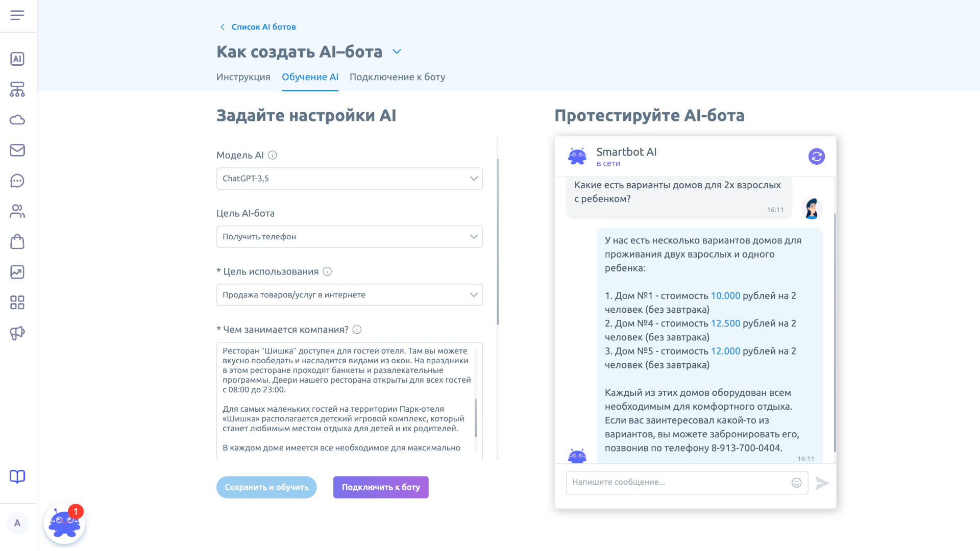Refresh the Smartbot AI test chat
The image size is (980, 551).
pos(816,157)
